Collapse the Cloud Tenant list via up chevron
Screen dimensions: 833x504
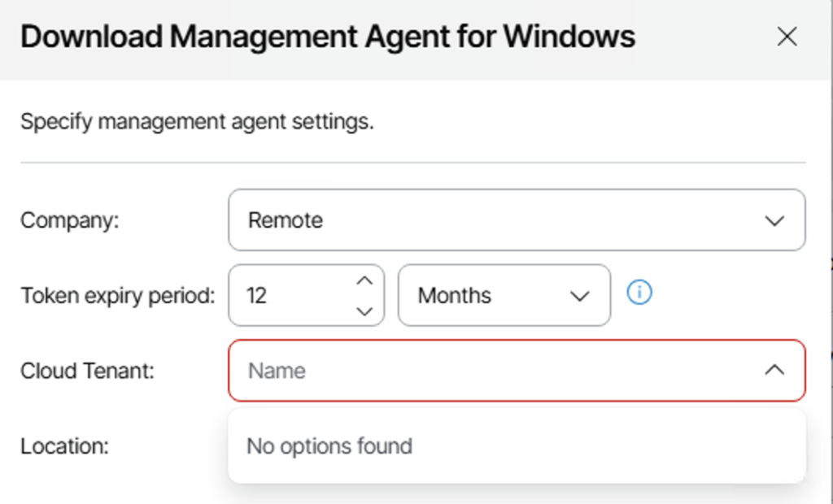[x=774, y=371]
